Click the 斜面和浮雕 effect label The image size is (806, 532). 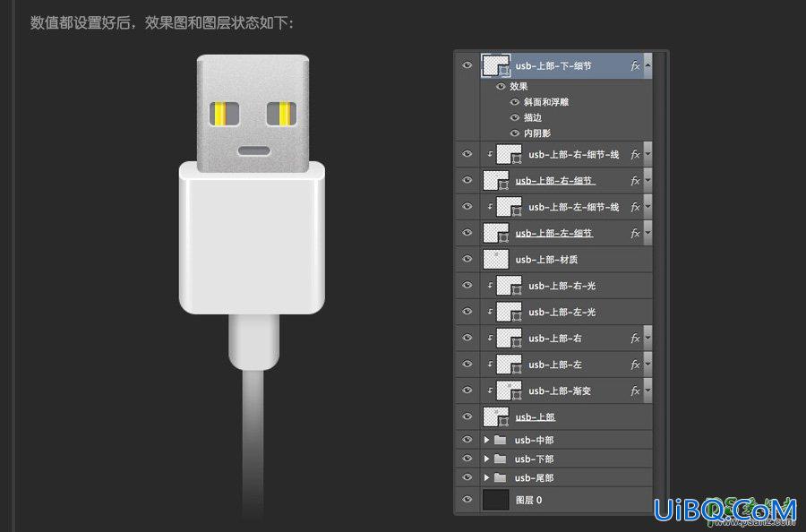(x=546, y=102)
